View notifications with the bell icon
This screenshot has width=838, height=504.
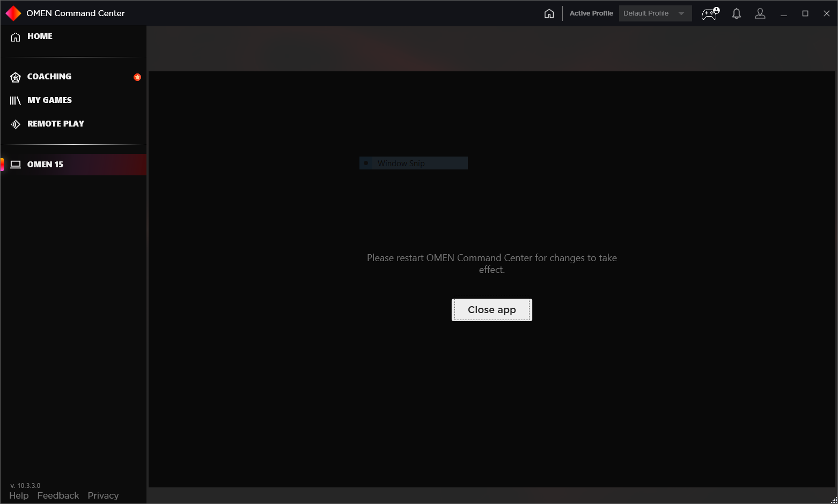(736, 14)
